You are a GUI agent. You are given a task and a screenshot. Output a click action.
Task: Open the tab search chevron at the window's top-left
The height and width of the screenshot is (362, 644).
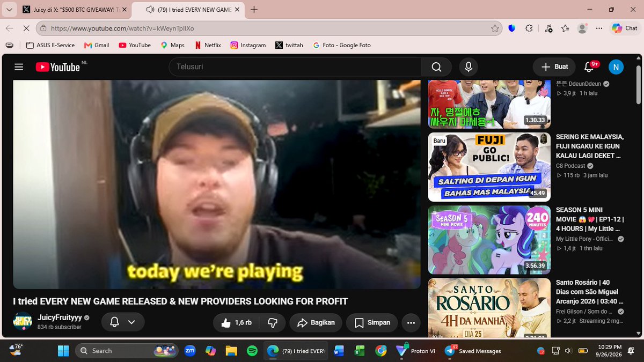pos(9,10)
